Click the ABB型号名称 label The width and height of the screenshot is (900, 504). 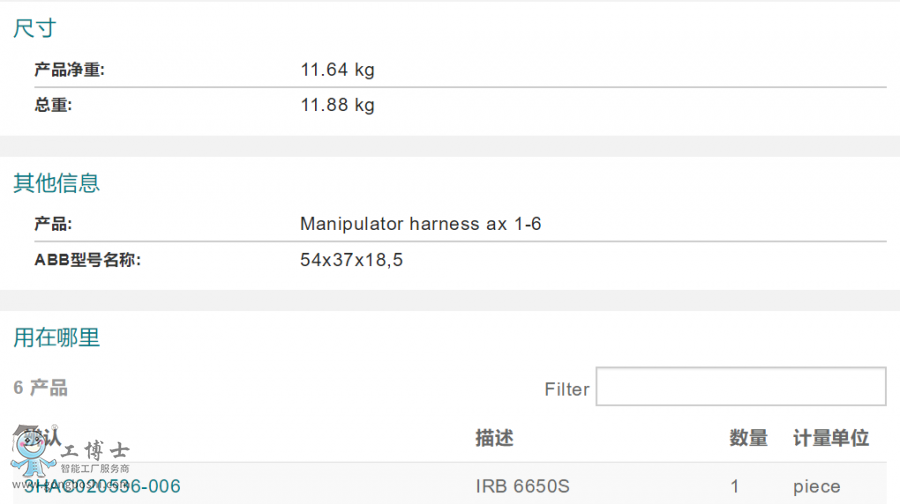click(86, 260)
